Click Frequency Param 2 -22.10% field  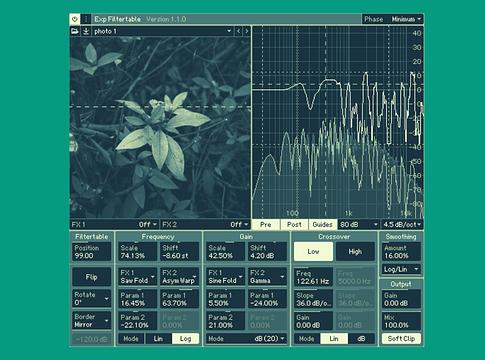click(137, 321)
